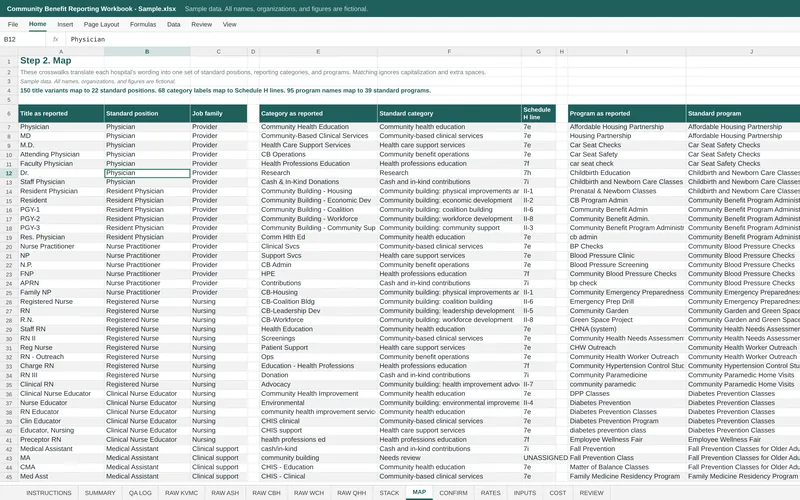The height and width of the screenshot is (500, 800).
Task: Open the Data tab
Action: point(173,24)
